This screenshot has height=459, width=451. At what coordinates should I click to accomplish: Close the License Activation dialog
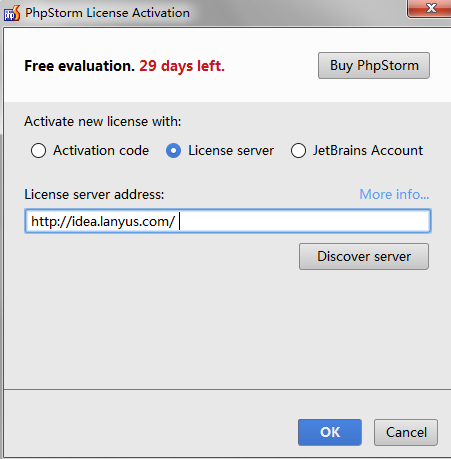coord(430,8)
